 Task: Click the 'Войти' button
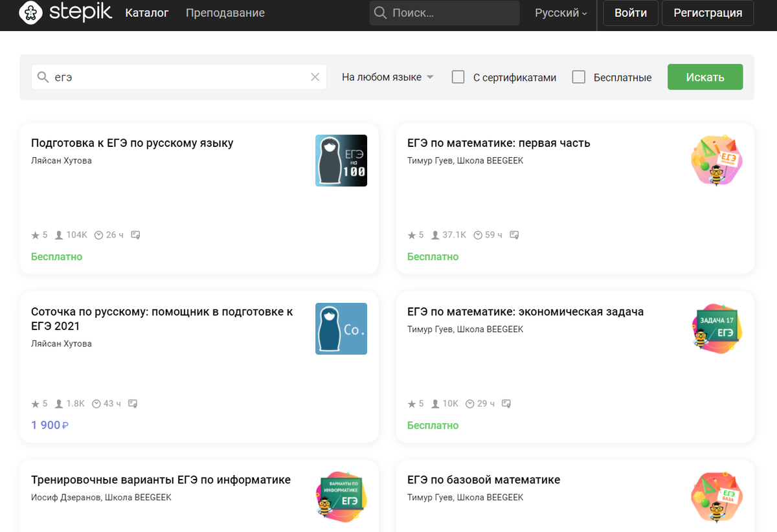pyautogui.click(x=631, y=13)
